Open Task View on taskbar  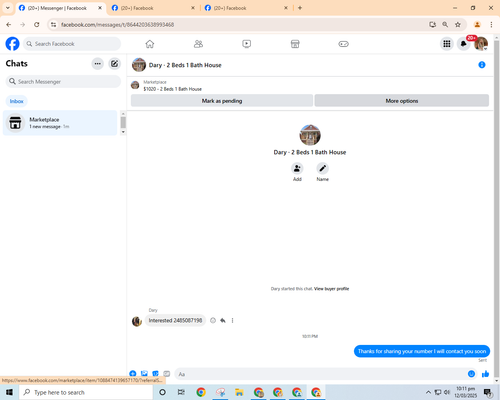point(181,392)
